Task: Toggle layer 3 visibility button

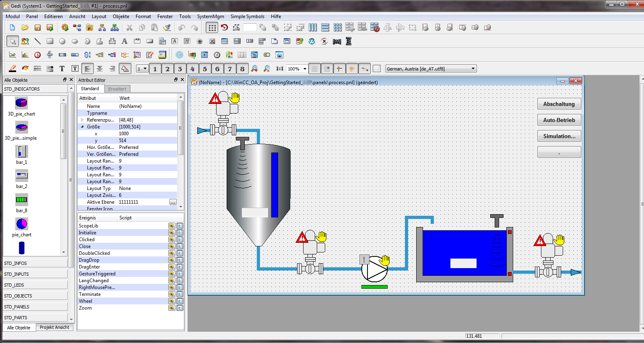Action: [x=180, y=69]
